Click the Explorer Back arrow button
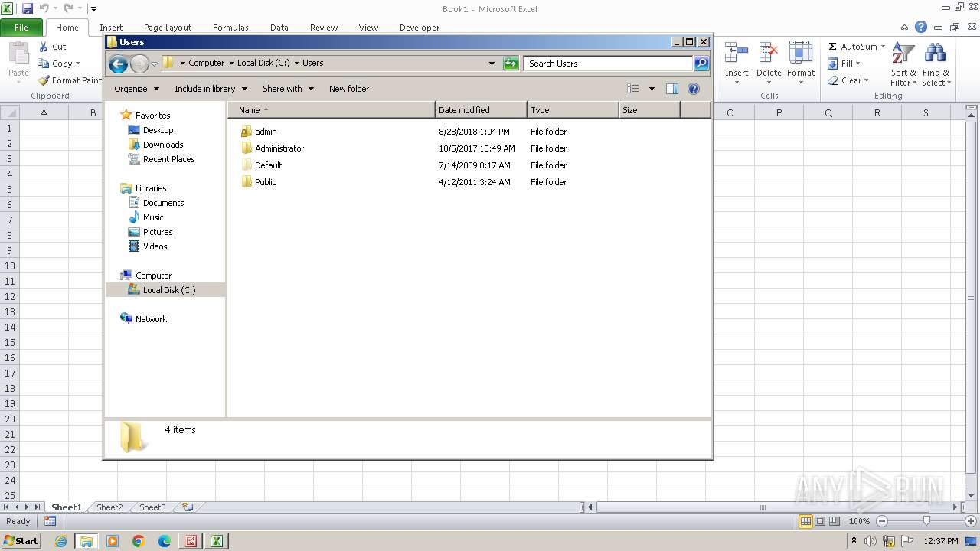Image resolution: width=980 pixels, height=551 pixels. 118,64
